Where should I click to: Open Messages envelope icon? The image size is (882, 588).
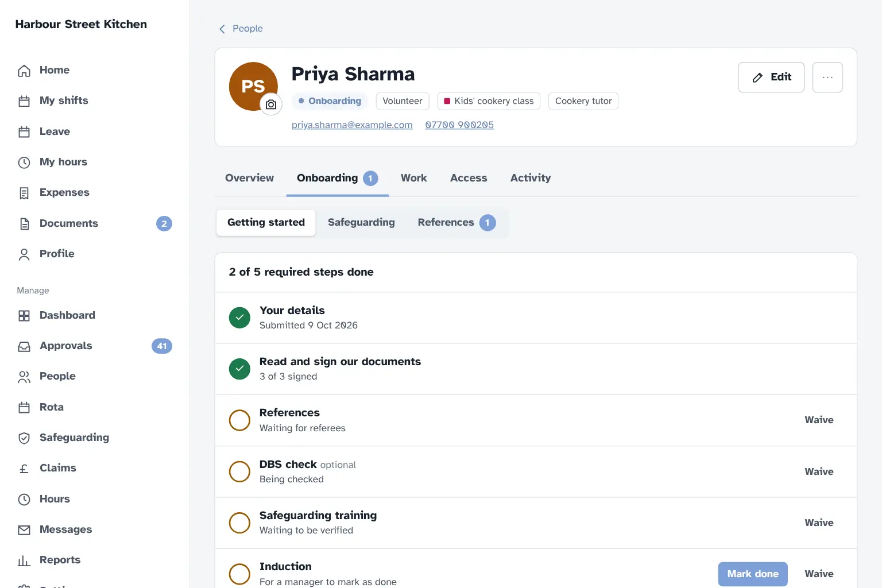click(24, 530)
